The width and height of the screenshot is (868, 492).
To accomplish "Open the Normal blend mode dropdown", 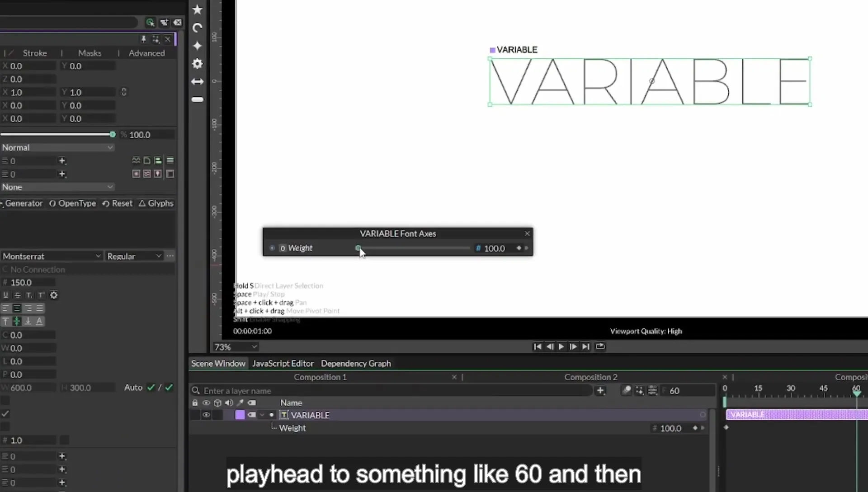I will tap(57, 147).
